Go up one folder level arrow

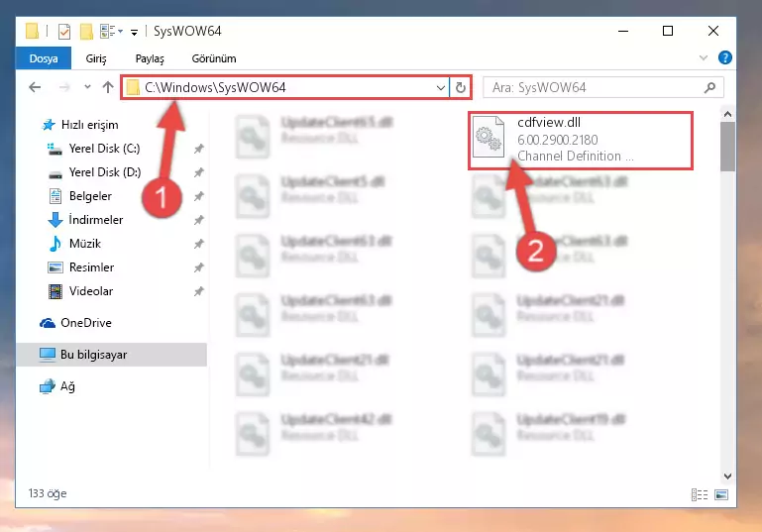(x=108, y=87)
